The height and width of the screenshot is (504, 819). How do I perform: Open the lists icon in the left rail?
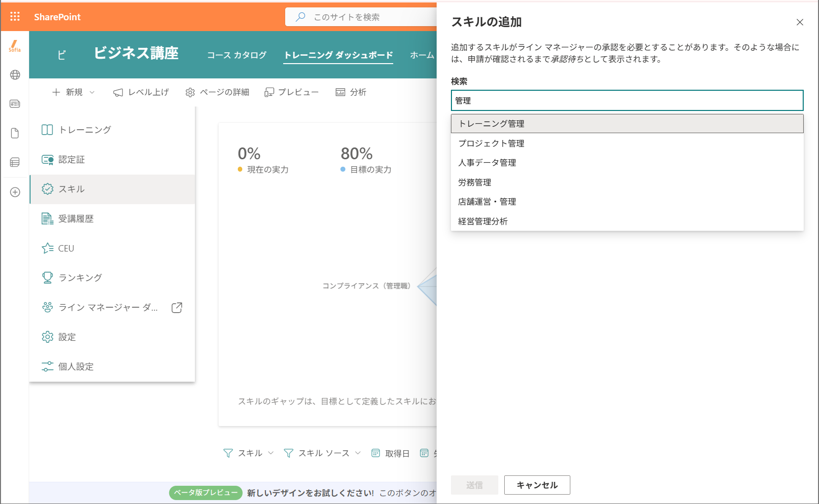click(15, 162)
